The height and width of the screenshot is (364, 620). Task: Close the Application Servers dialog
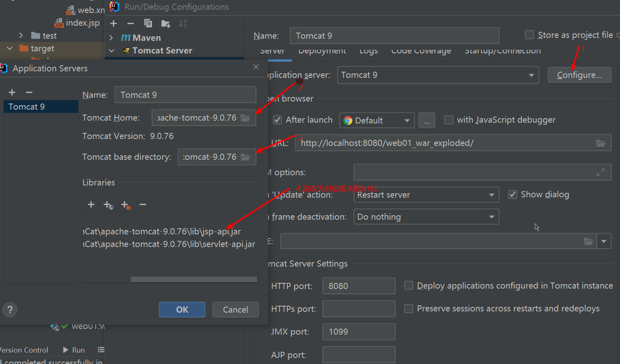tap(256, 67)
